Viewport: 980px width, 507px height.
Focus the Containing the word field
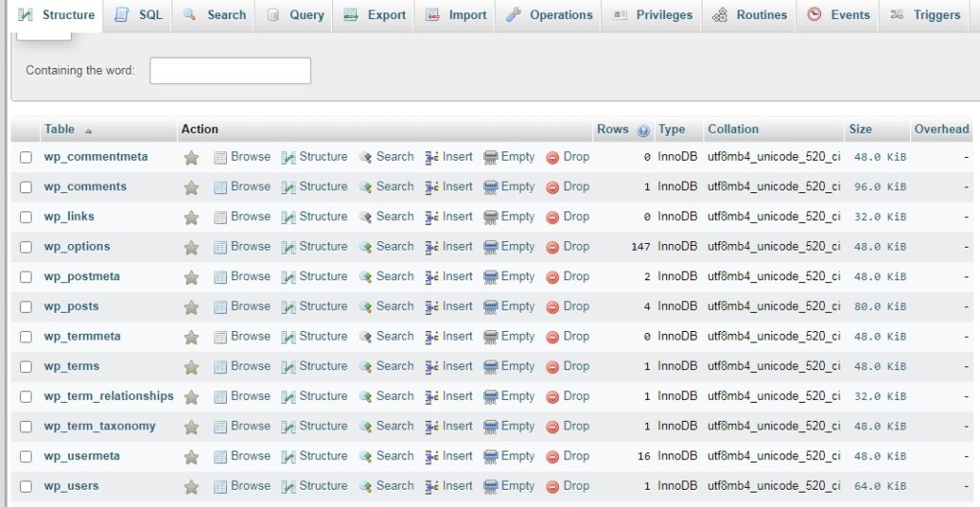click(230, 71)
